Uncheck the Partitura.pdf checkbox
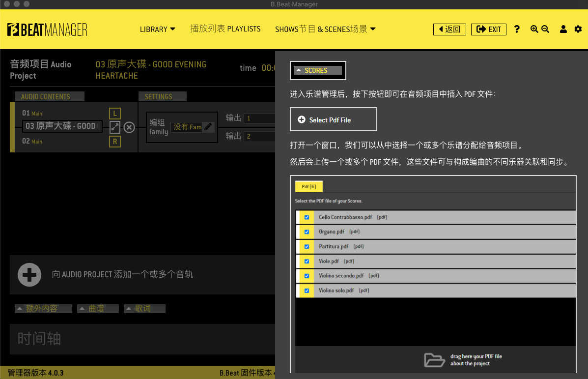588x379 pixels. [307, 247]
